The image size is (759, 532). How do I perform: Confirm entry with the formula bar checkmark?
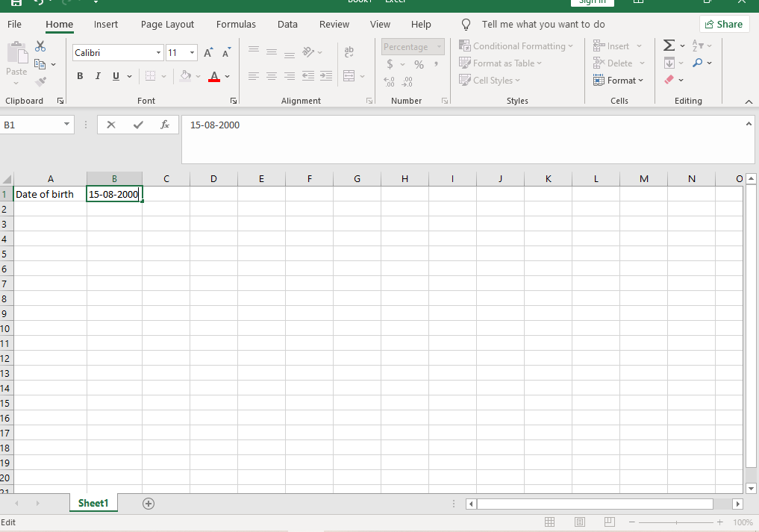tap(138, 125)
